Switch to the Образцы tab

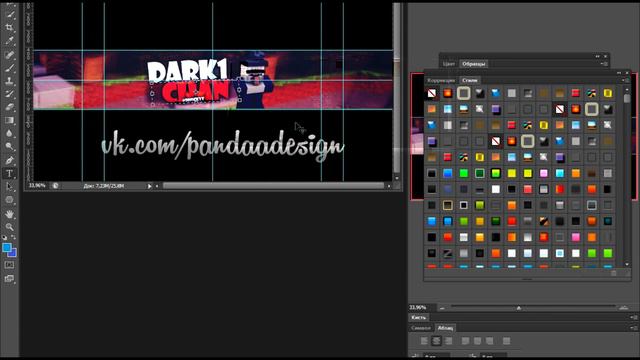[x=473, y=64]
